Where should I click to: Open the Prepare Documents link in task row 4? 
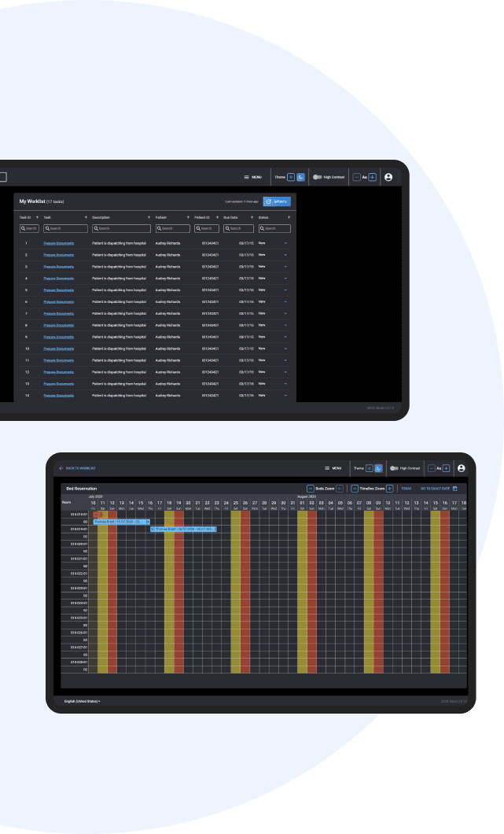click(x=58, y=279)
